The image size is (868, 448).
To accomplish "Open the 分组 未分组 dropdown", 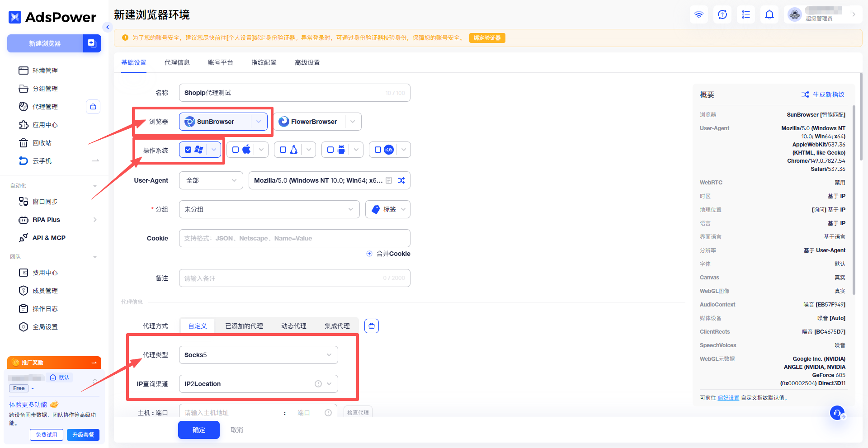I will (269, 209).
